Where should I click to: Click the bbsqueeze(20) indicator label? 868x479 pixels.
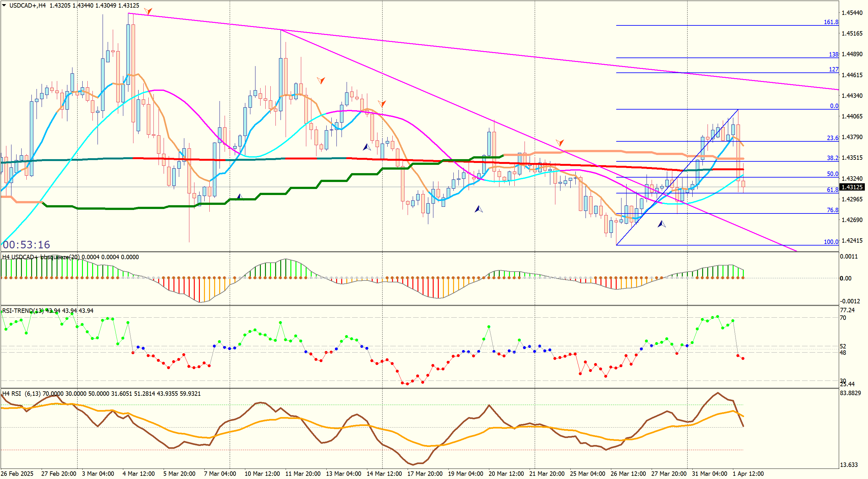coord(60,257)
